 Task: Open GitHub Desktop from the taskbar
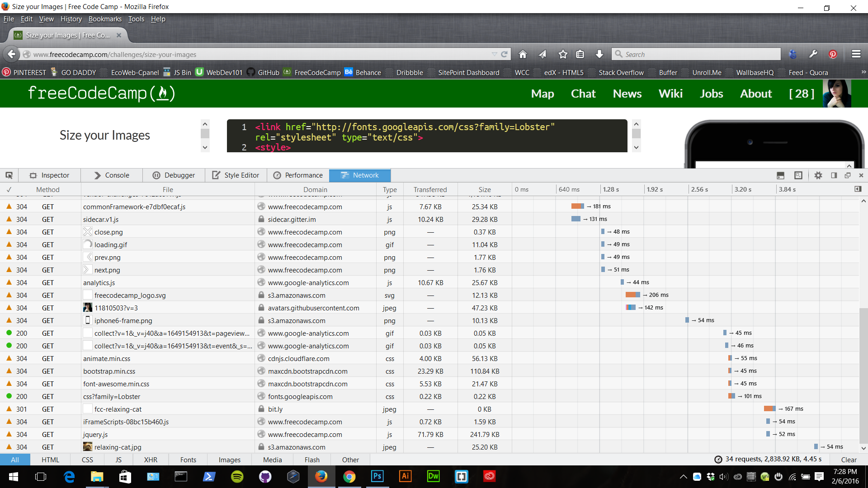265,476
